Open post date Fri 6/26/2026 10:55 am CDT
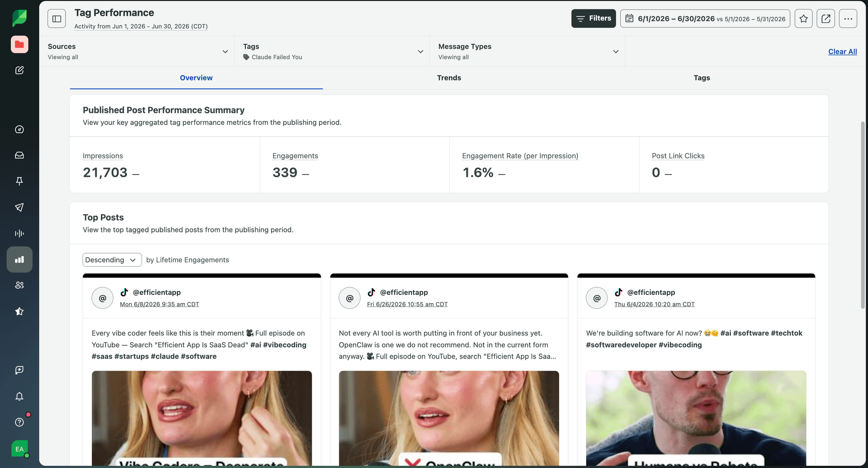The image size is (868, 468). [407, 304]
